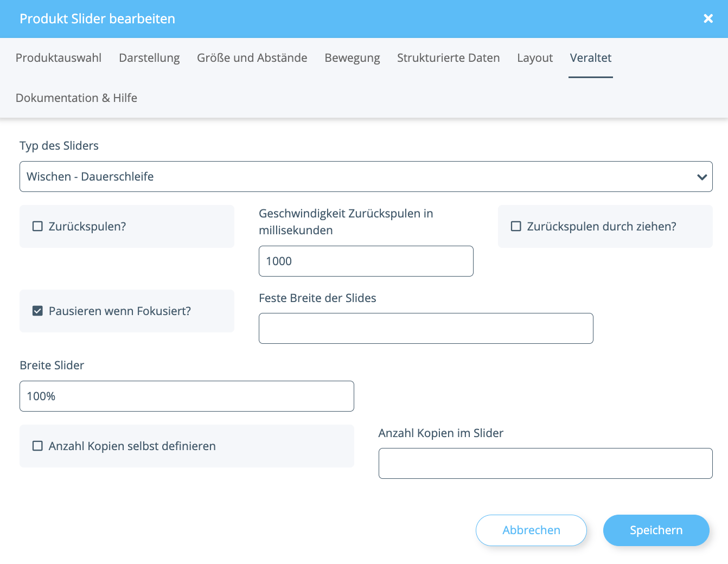
Task: Select the Veraltet tab
Action: pyautogui.click(x=591, y=58)
